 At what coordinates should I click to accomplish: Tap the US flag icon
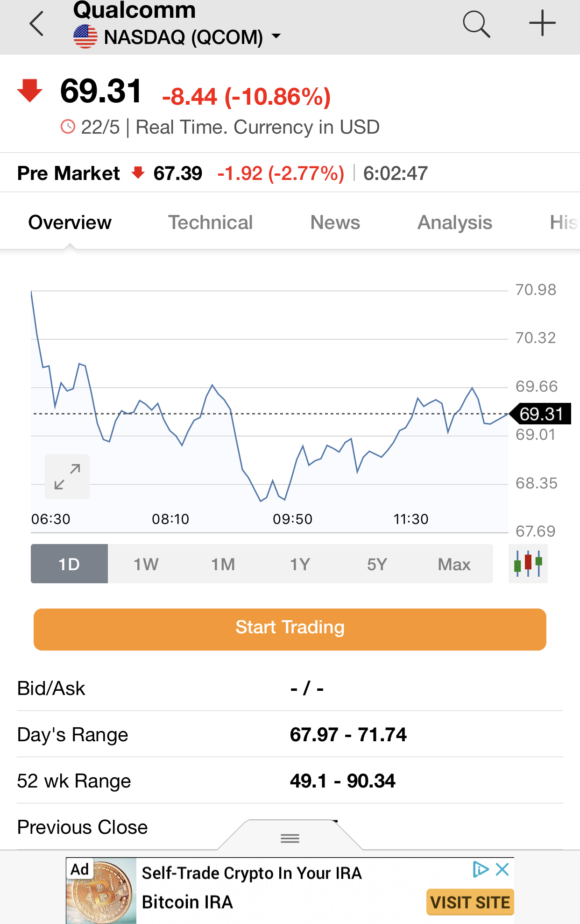(85, 37)
